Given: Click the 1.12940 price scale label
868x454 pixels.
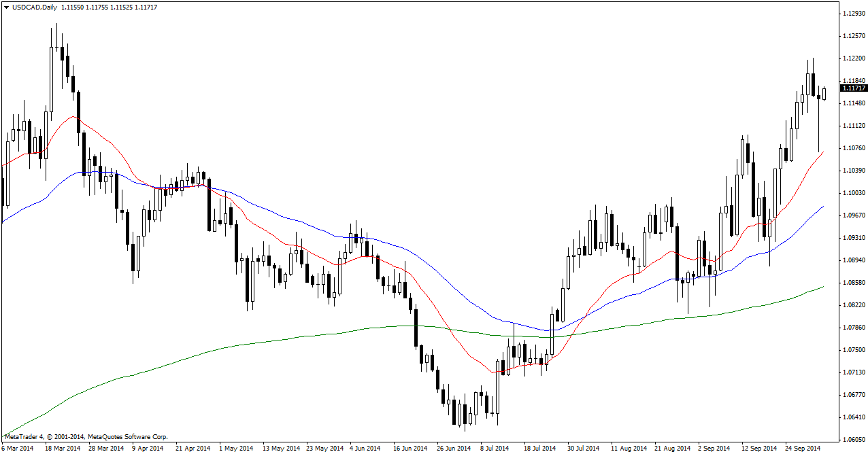Looking at the screenshot, I should (853, 14).
